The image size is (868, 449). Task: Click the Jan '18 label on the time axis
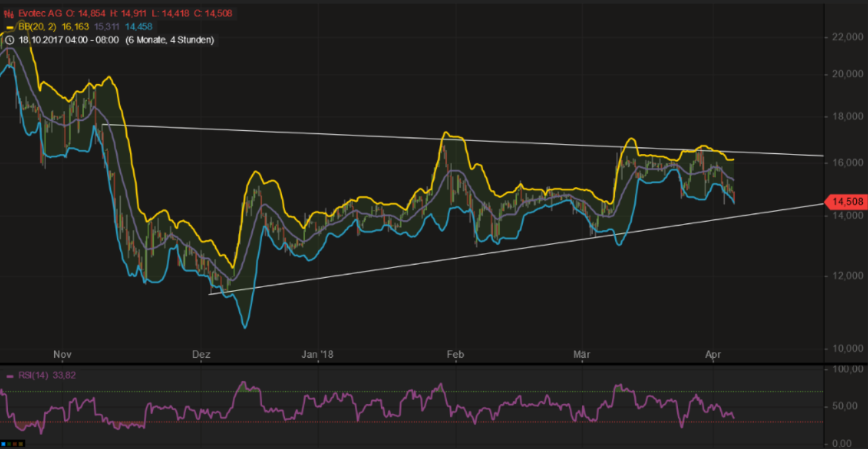317,355
